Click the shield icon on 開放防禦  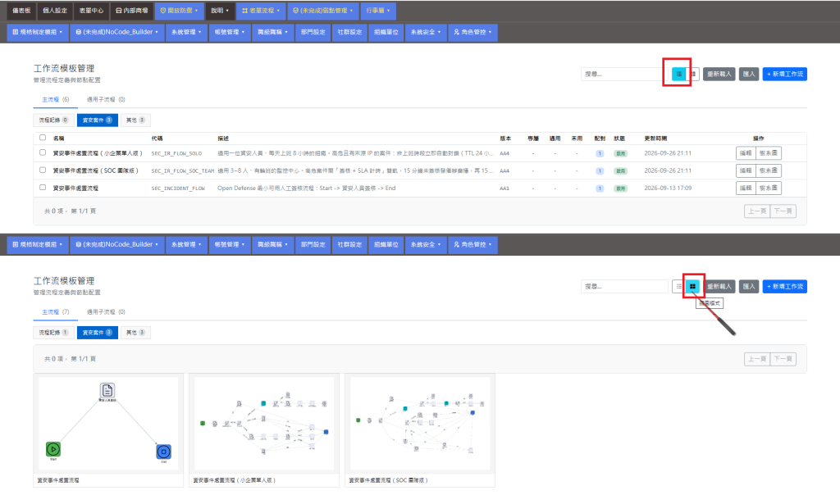pyautogui.click(x=163, y=11)
